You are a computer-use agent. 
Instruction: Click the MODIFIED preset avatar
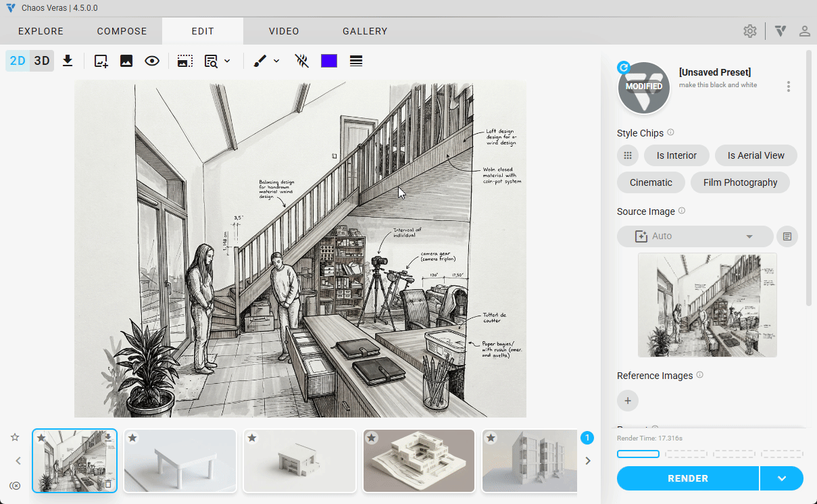pyautogui.click(x=644, y=87)
